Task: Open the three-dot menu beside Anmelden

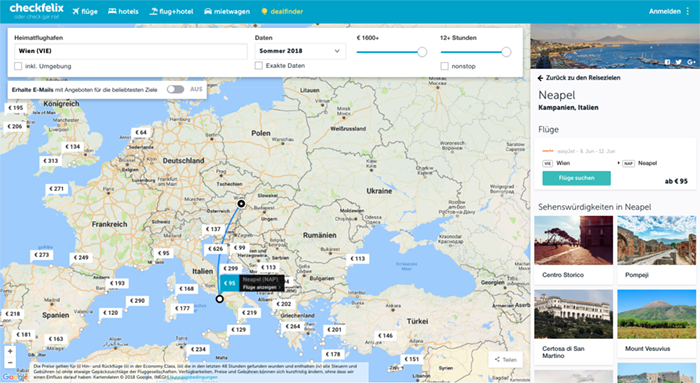Action: (x=688, y=12)
